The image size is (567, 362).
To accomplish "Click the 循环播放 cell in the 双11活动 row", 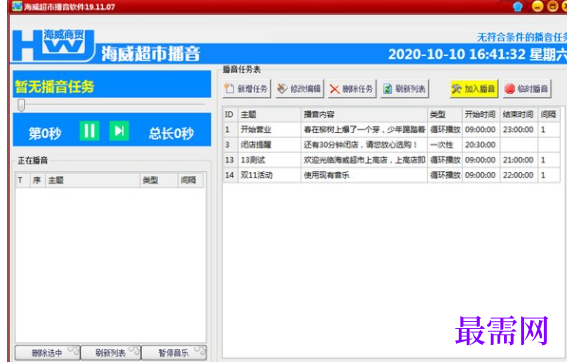I will (x=445, y=175).
